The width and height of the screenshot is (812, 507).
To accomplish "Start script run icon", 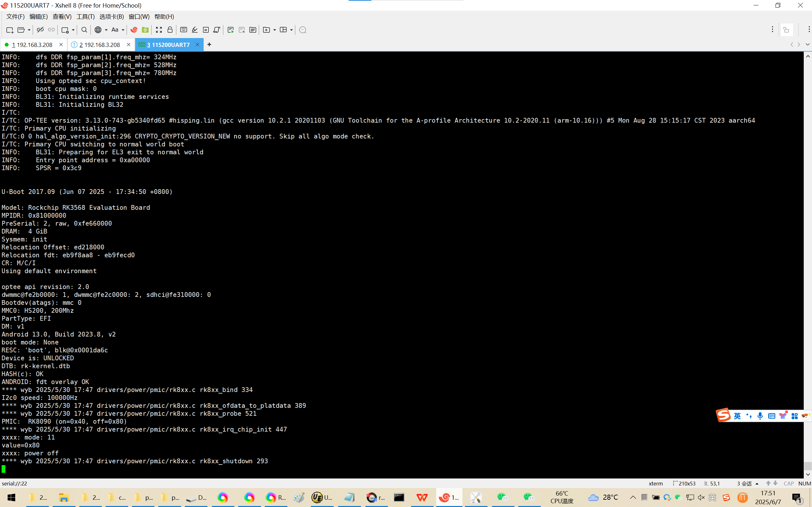I will (231, 30).
